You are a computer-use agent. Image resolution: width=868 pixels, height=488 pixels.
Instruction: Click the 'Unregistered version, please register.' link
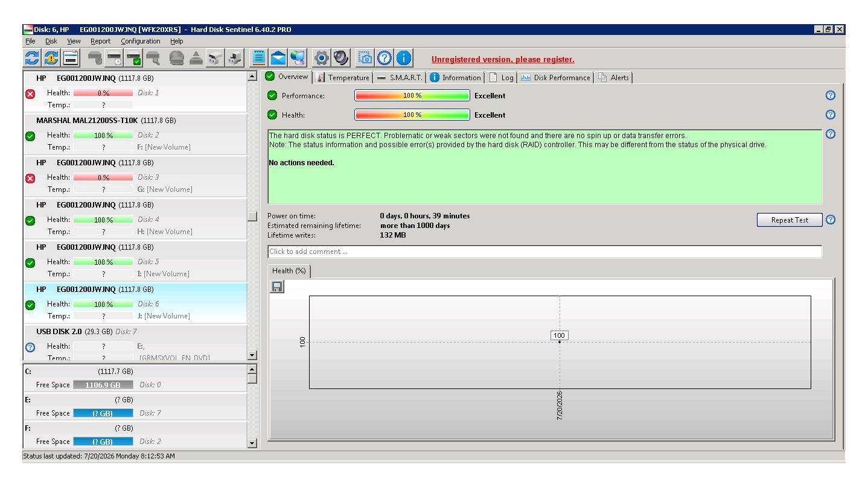coord(503,59)
